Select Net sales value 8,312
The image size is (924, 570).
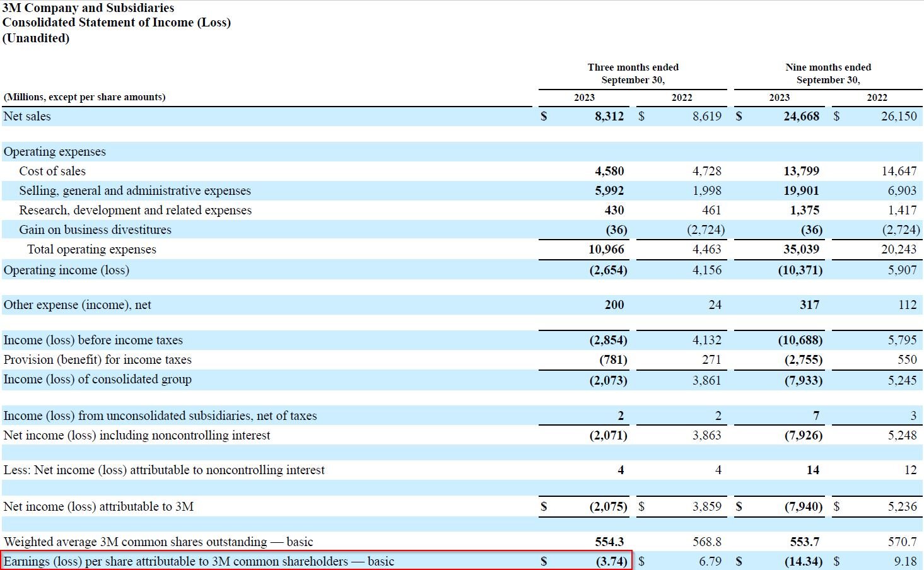coord(609,116)
